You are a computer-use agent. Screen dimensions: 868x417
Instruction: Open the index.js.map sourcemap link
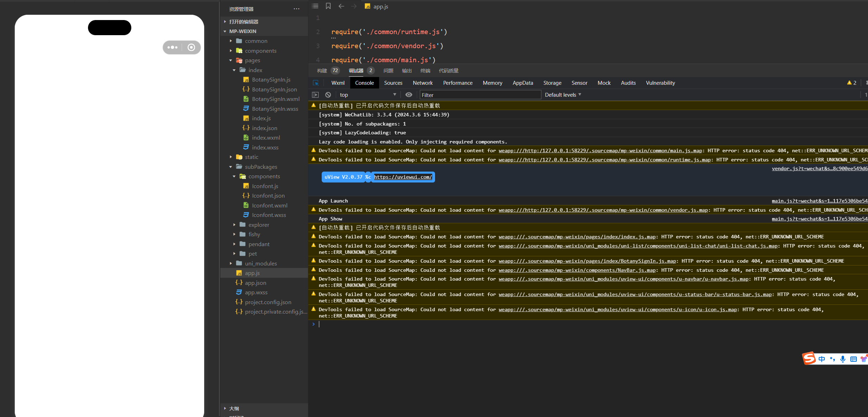(577, 237)
